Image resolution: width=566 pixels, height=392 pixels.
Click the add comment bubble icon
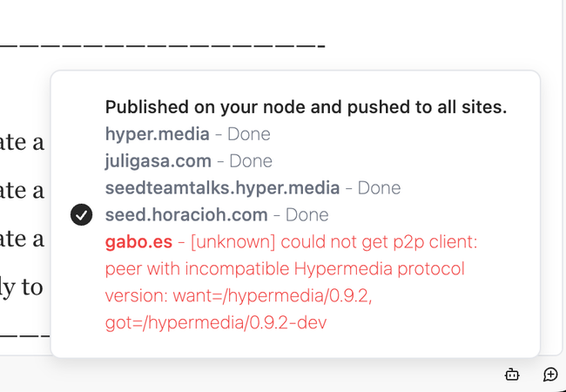(550, 375)
